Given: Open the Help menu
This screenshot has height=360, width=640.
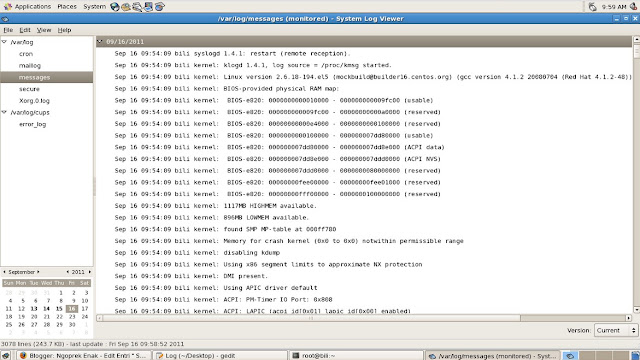Looking at the screenshot, I should (x=64, y=30).
